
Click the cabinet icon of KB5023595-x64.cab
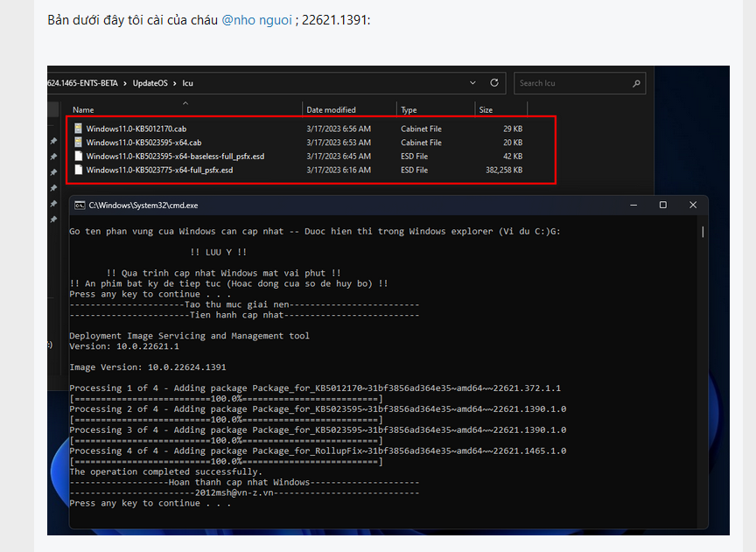[x=78, y=143]
